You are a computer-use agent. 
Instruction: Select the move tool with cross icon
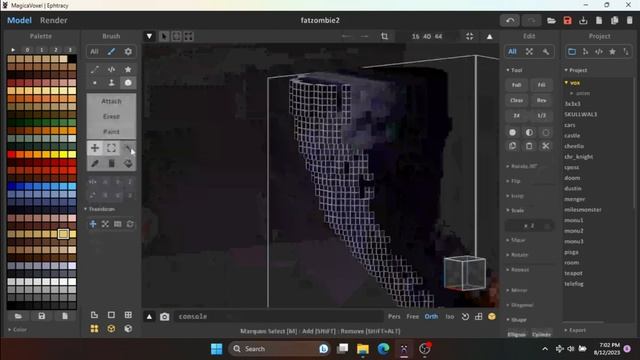[95, 148]
